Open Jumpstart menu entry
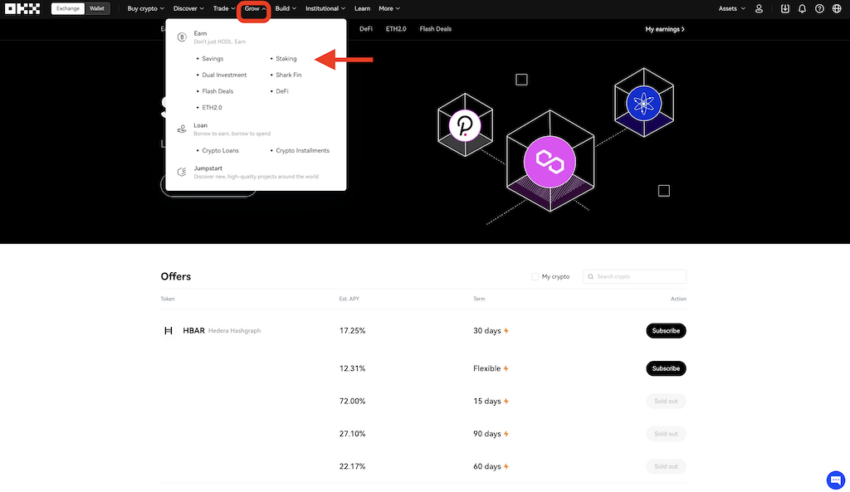This screenshot has height=492, width=850. [x=208, y=169]
